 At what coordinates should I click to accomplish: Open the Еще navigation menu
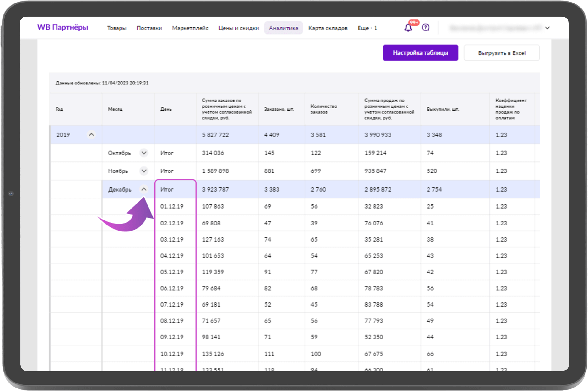tap(367, 28)
